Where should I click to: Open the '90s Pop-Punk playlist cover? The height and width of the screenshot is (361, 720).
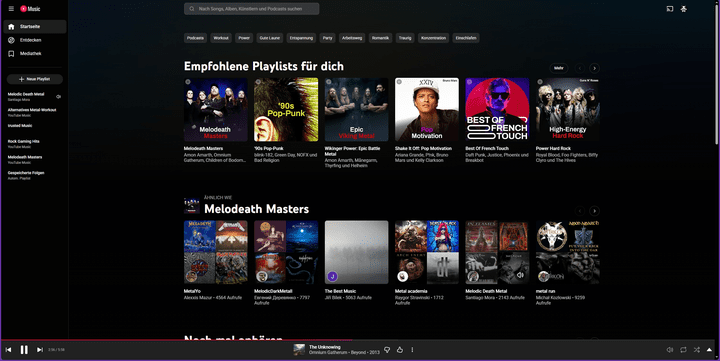tap(286, 109)
